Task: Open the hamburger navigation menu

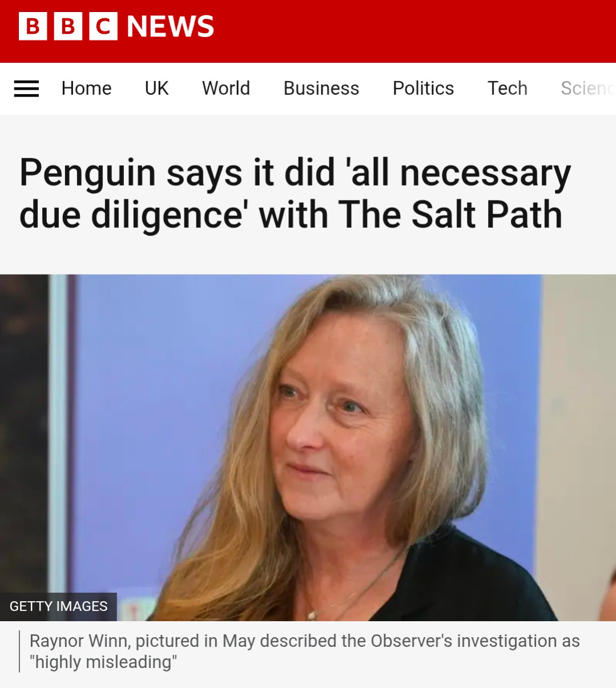Action: [x=26, y=88]
